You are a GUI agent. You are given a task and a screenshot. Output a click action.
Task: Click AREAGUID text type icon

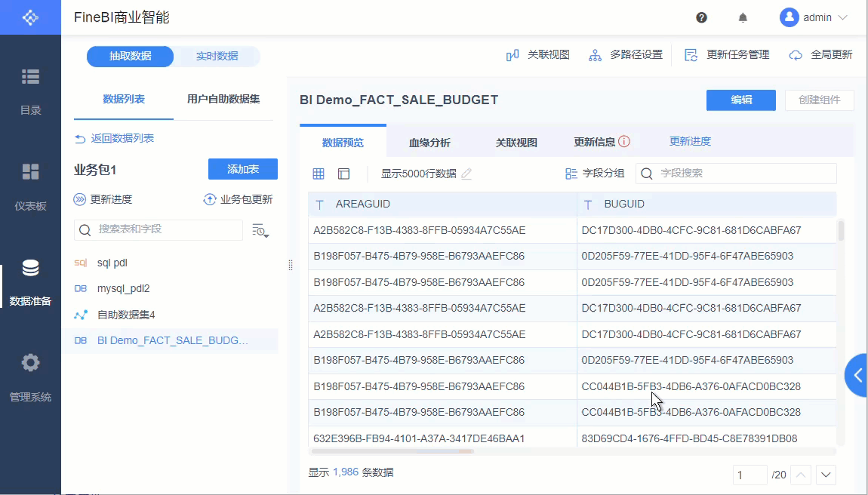319,204
